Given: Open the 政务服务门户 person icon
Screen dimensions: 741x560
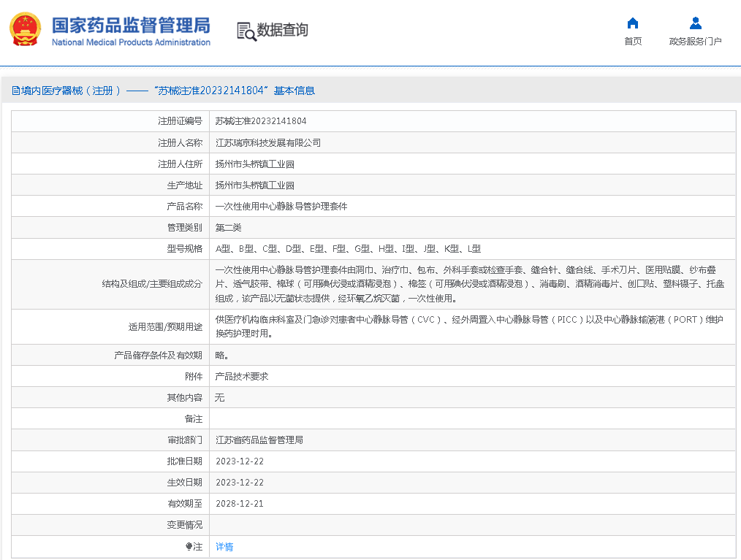Looking at the screenshot, I should 695,23.
